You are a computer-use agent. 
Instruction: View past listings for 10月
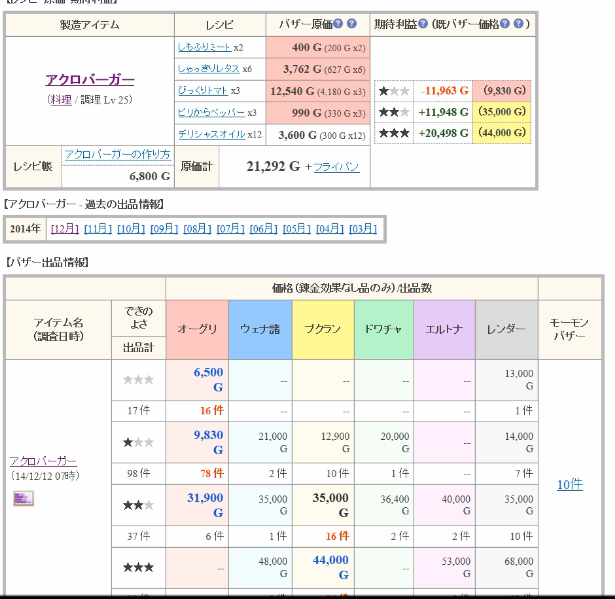point(131,229)
